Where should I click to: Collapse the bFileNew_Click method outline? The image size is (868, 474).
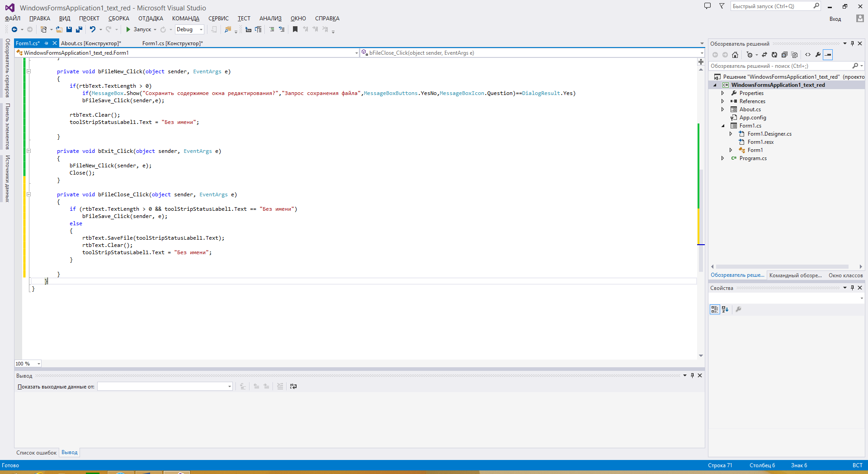[x=28, y=71]
